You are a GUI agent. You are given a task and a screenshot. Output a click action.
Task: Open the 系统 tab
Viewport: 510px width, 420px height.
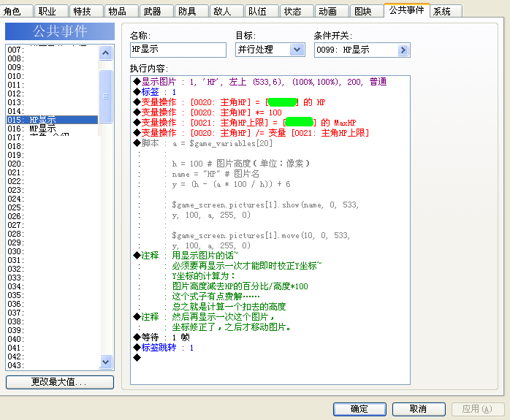[x=446, y=12]
